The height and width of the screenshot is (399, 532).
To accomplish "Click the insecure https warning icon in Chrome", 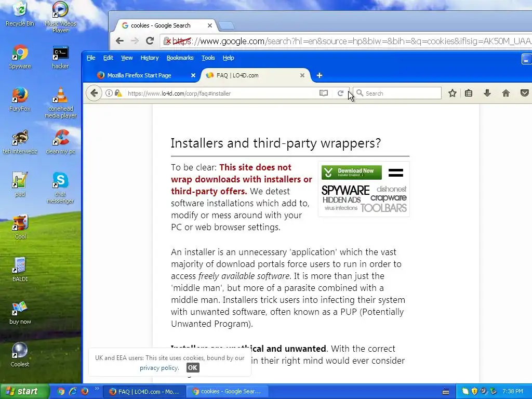I will click(x=167, y=41).
